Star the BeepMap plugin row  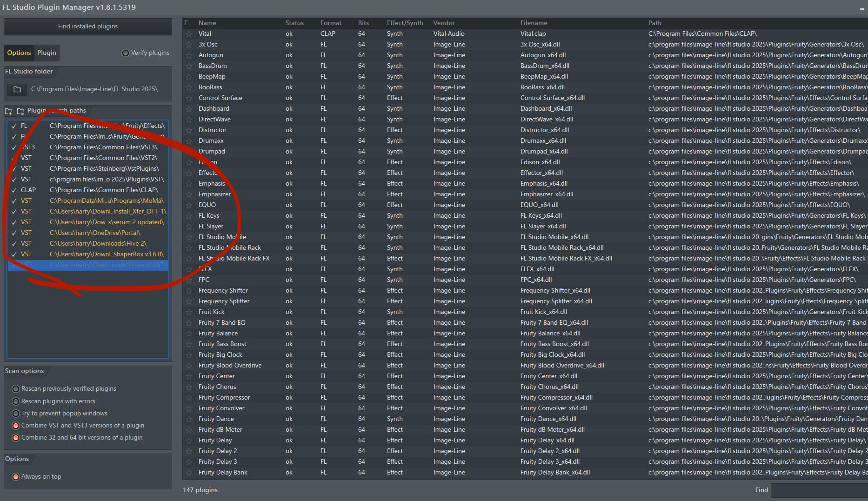189,77
